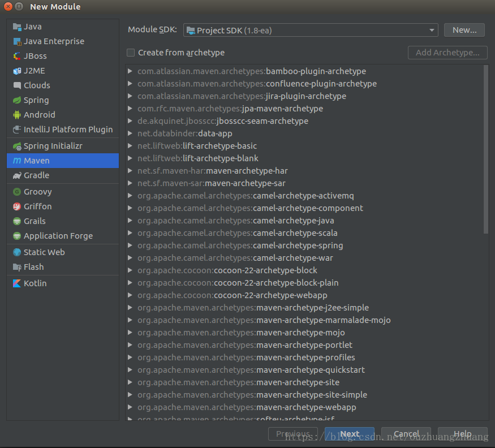Screen dimensions: 495x448
Task: Select camel-archetype-java entry
Action: (235, 221)
